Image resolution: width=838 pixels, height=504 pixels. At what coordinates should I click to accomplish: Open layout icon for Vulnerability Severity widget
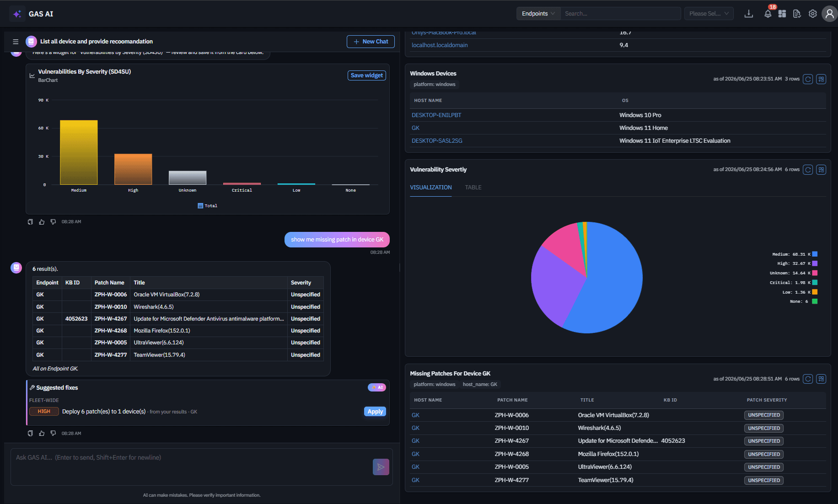tap(822, 170)
